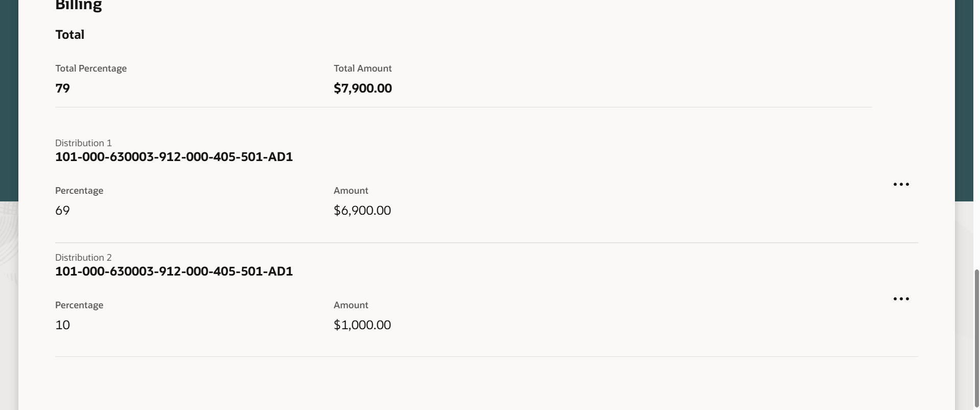Viewport: 980px width, 410px height.
Task: Click the Distribution 1 Amount label
Action: tap(351, 191)
